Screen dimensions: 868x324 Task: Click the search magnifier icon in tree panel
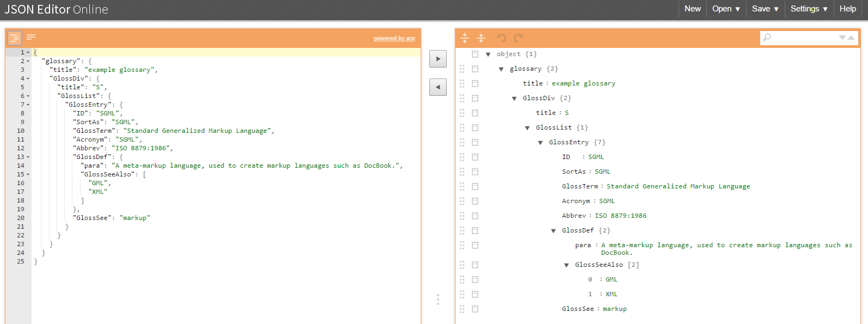point(767,38)
